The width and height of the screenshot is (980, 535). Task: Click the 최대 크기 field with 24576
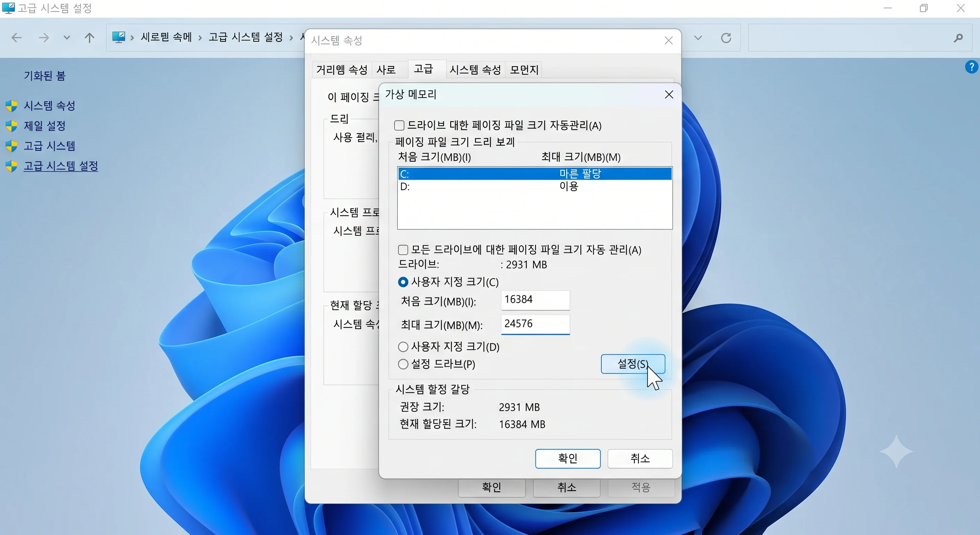coord(535,324)
